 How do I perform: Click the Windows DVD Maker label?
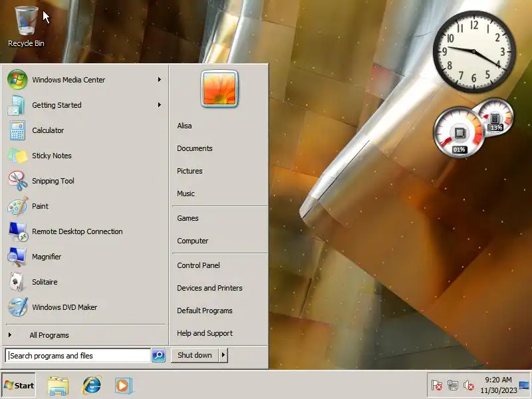pos(65,307)
